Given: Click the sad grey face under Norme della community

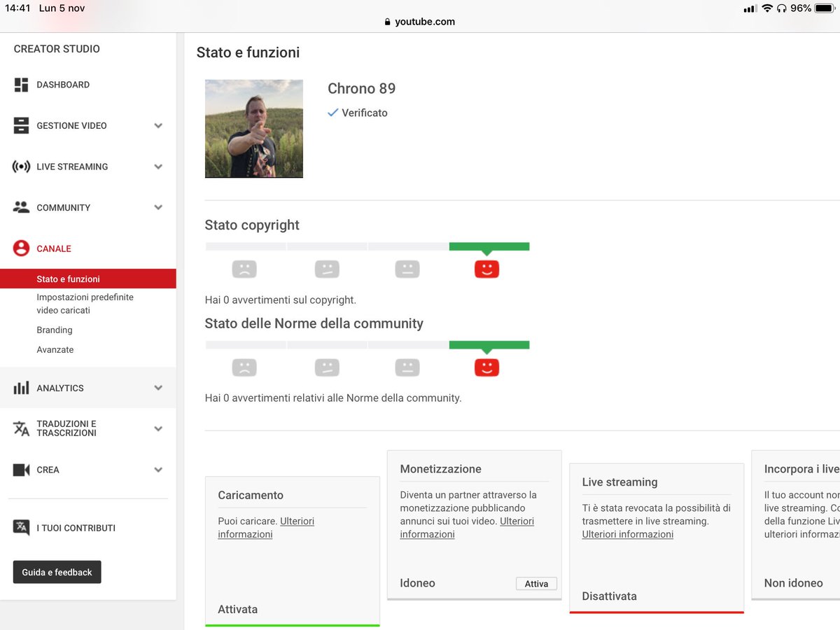Looking at the screenshot, I should (244, 367).
